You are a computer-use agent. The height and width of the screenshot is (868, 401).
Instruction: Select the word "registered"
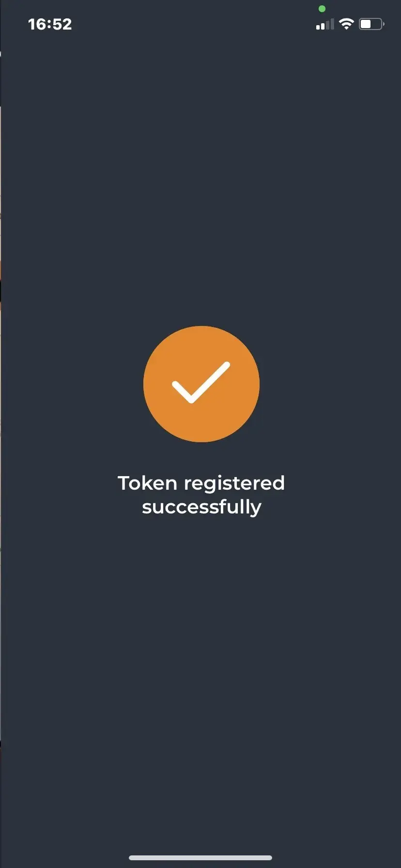pos(234,484)
